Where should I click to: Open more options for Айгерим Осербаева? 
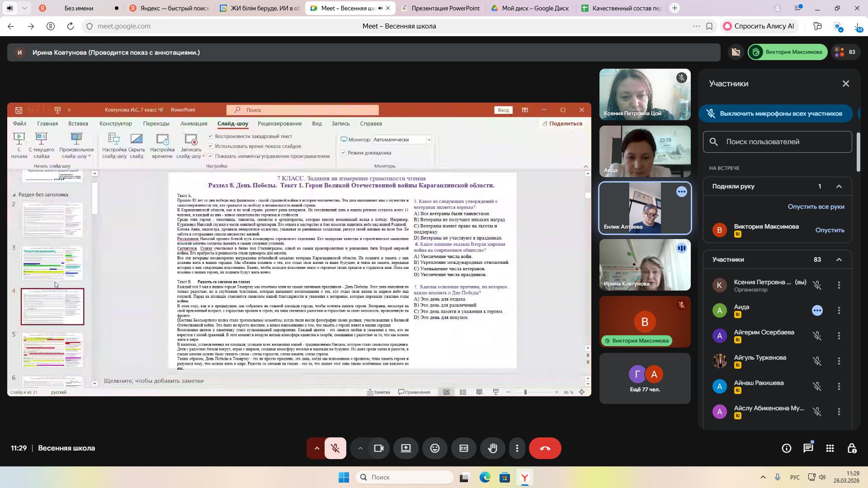coord(839,336)
